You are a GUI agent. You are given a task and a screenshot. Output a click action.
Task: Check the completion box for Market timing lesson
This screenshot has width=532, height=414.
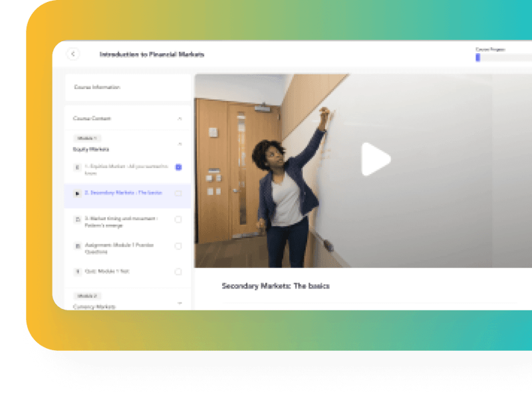coord(178,220)
